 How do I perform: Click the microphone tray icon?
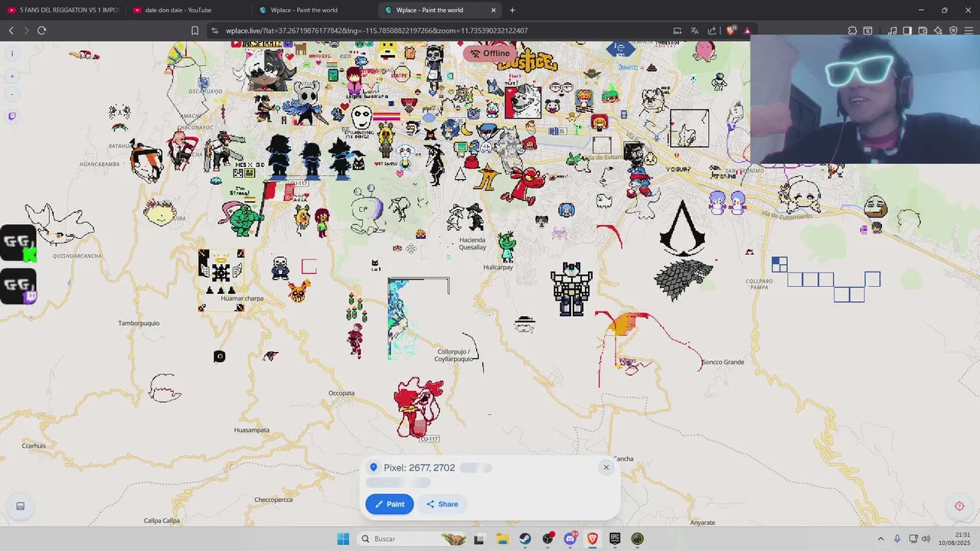pos(897,539)
